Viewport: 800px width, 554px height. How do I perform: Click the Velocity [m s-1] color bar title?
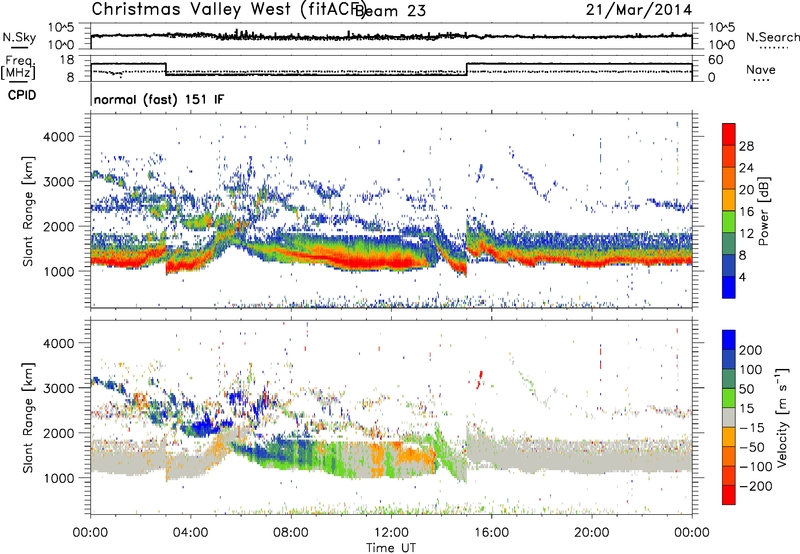click(x=782, y=417)
